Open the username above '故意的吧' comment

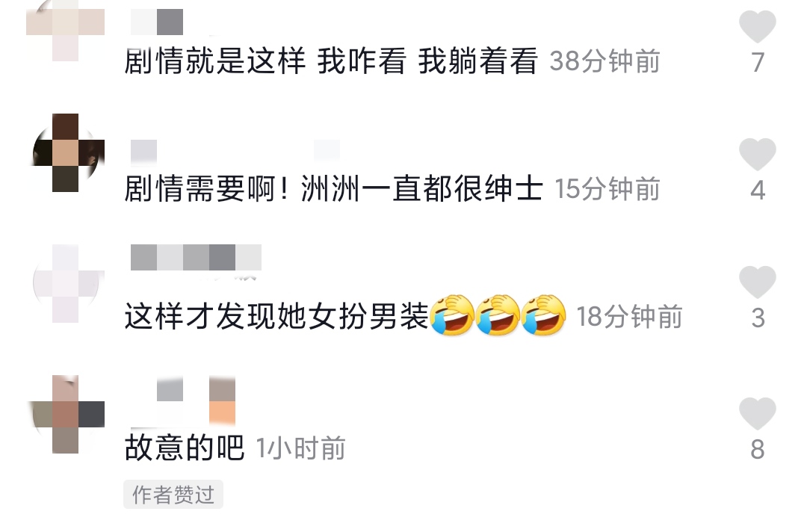(183, 400)
